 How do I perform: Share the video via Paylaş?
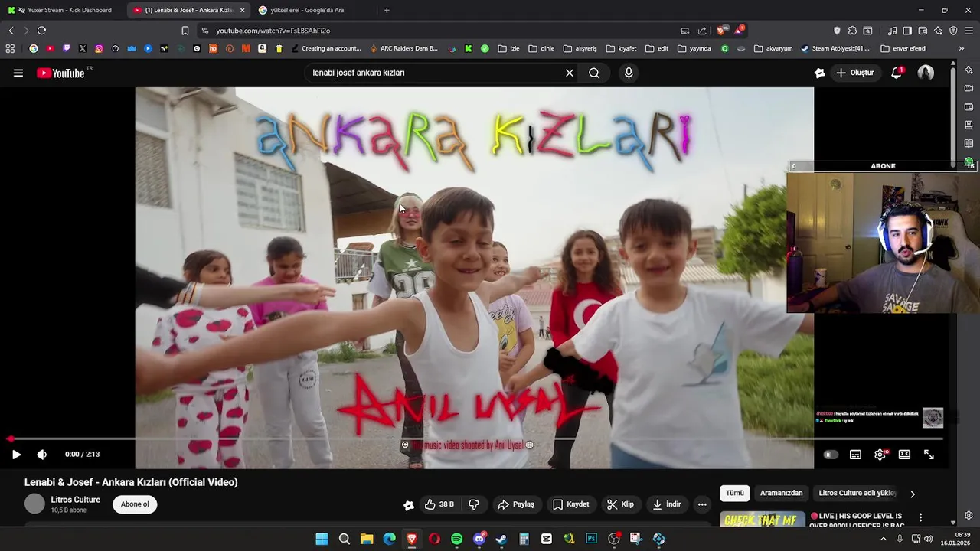tap(516, 504)
